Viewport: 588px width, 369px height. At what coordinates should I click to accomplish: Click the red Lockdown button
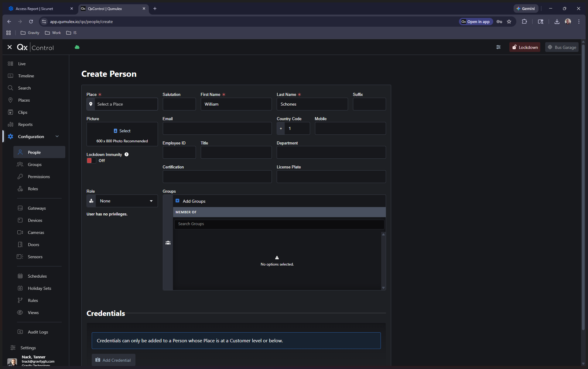[x=525, y=47]
